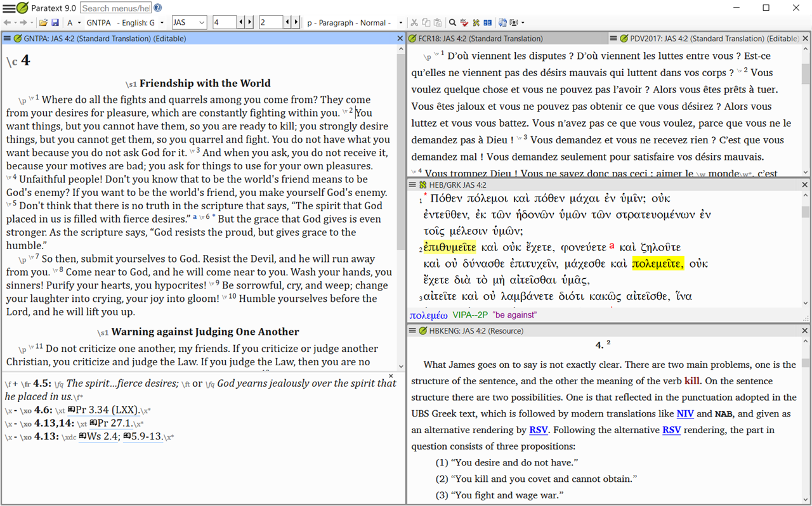Open the GNTPA panel hamburger menu
Screen dimensions: 812x506
point(7,39)
